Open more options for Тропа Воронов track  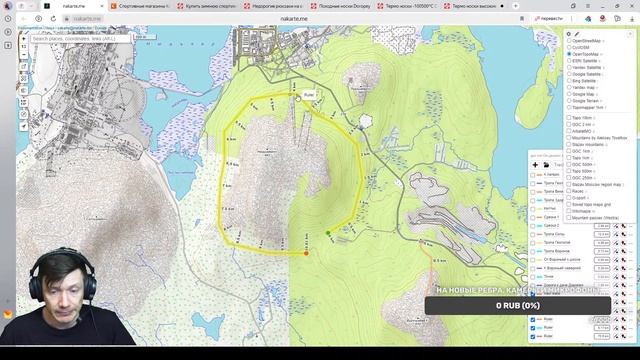tap(631, 251)
